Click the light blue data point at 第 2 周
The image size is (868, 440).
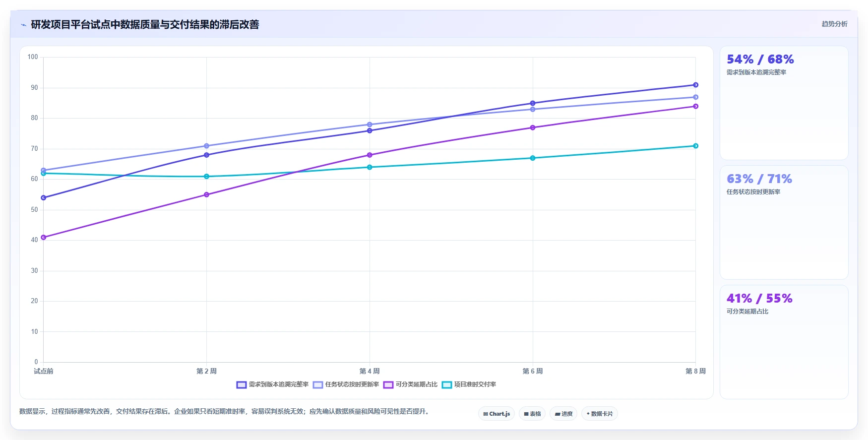(206, 146)
